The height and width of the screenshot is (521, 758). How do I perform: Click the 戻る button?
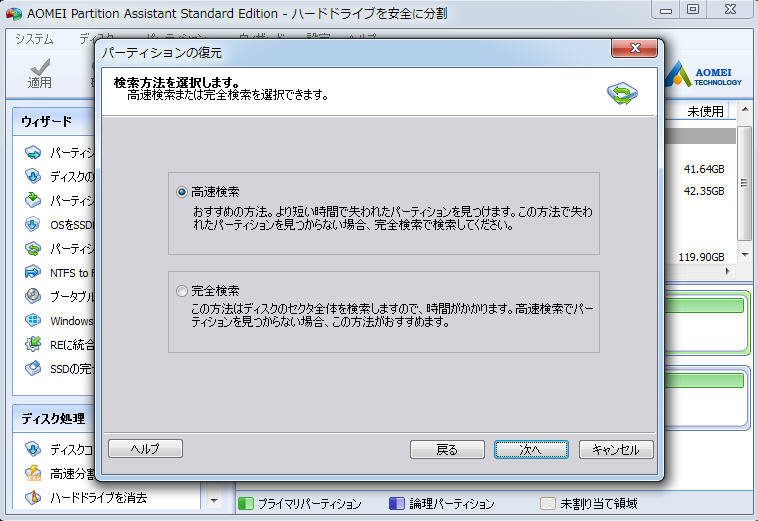click(447, 449)
